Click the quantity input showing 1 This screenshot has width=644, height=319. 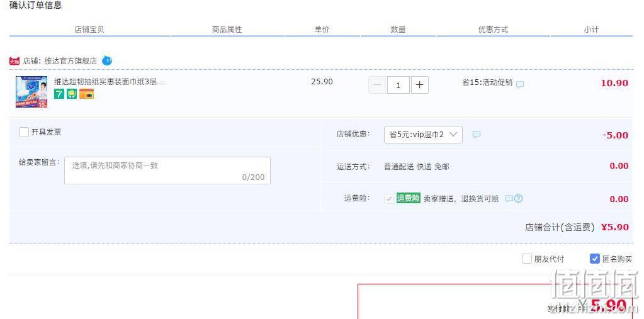pos(398,86)
